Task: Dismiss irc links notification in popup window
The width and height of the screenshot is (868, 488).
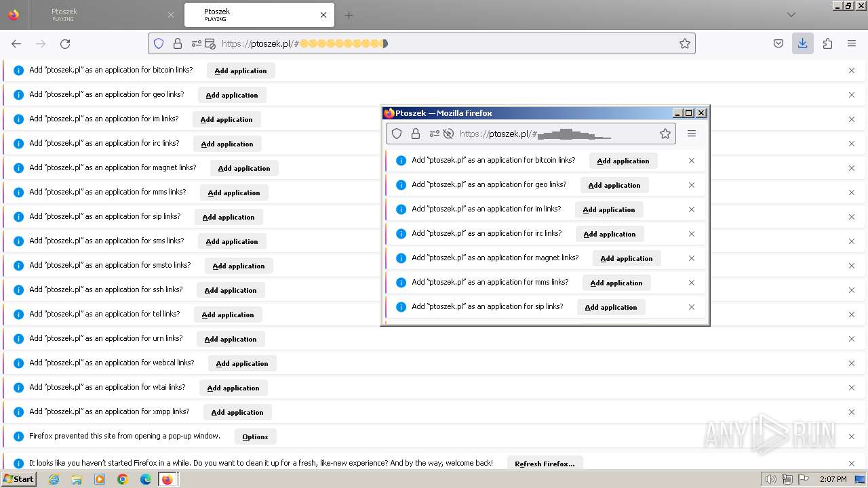Action: pyautogui.click(x=692, y=234)
